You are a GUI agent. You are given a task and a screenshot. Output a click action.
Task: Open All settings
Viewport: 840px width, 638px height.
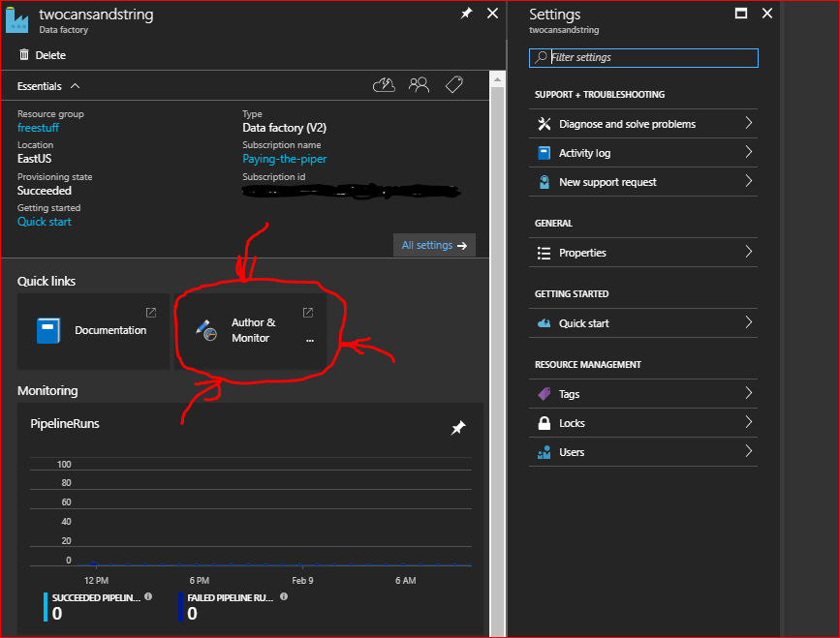(x=434, y=245)
